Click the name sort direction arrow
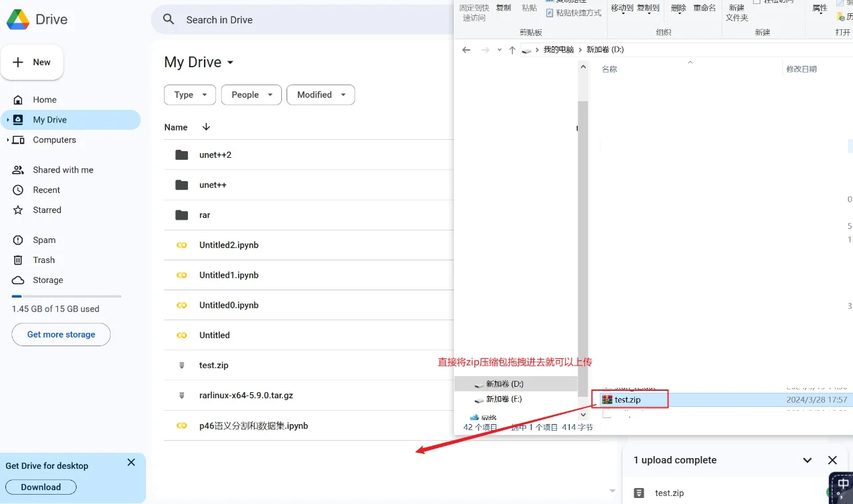The image size is (853, 504). 206,127
